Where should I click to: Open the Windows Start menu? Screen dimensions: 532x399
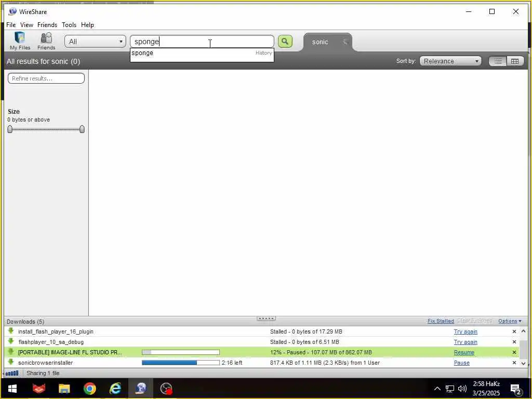pos(12,389)
